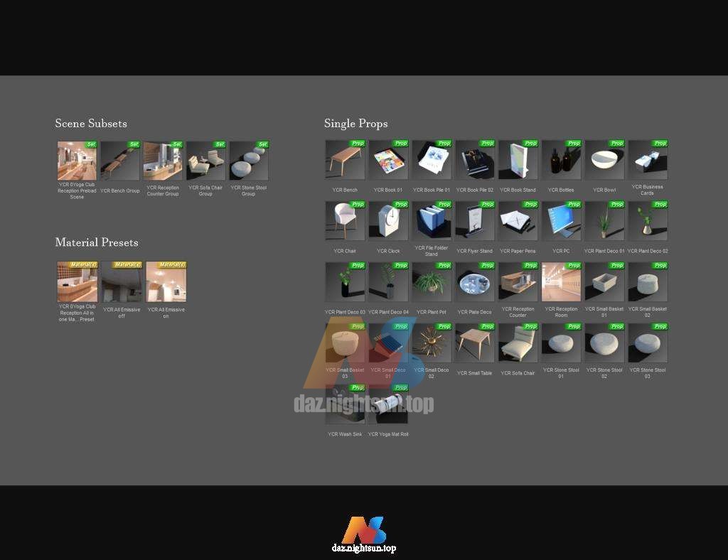The width and height of the screenshot is (728, 560).
Task: Open YCR Reception Counter Group set
Action: [x=163, y=161]
